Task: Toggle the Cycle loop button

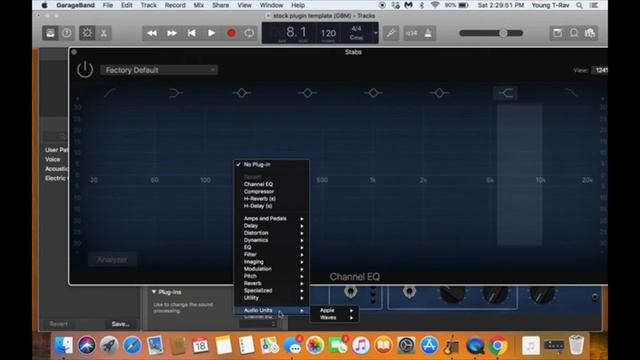Action: [x=249, y=33]
